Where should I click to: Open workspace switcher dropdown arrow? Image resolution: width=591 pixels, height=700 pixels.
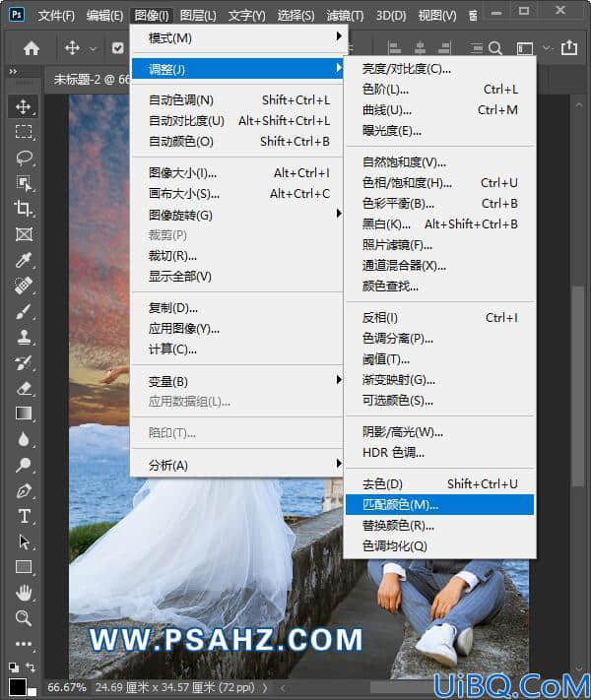(x=547, y=47)
